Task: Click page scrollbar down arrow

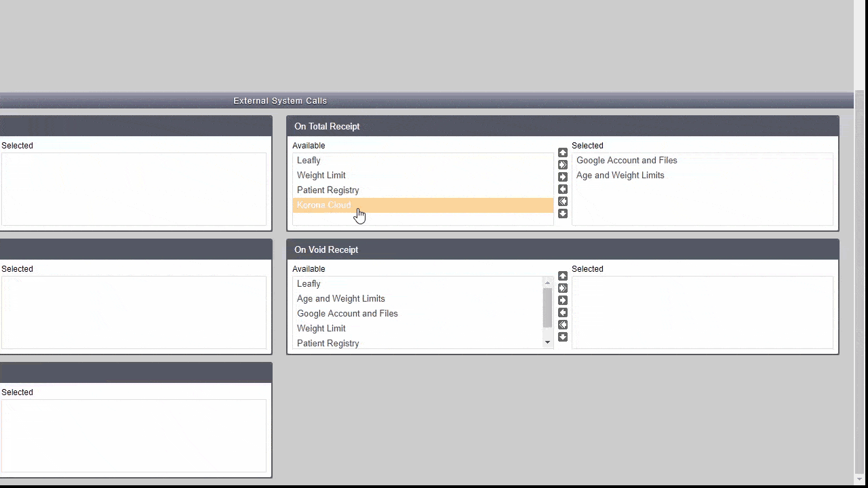Action: coord(861,480)
